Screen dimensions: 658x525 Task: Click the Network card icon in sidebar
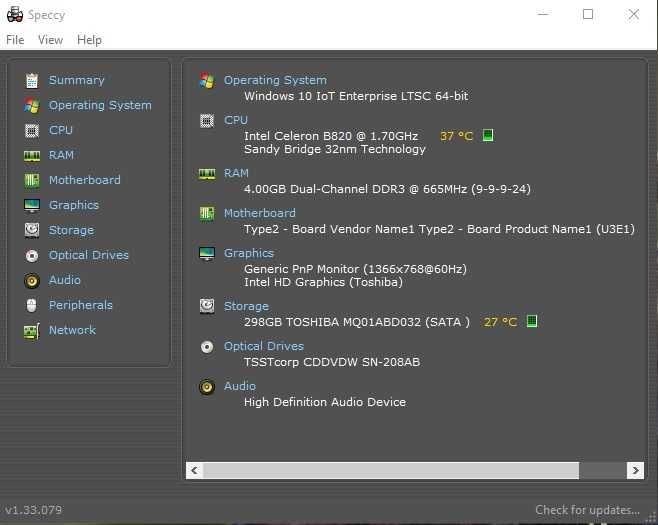coord(32,332)
